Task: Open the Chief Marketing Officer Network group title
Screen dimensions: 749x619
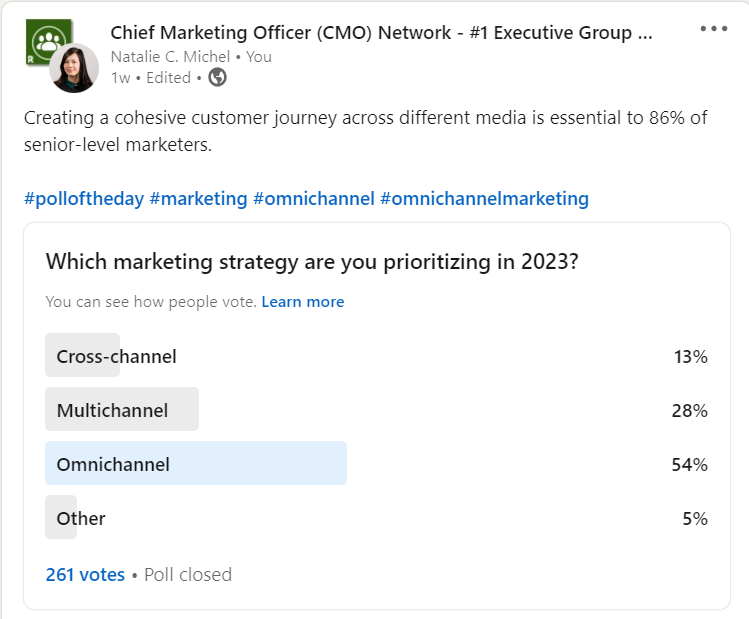Action: (x=381, y=33)
